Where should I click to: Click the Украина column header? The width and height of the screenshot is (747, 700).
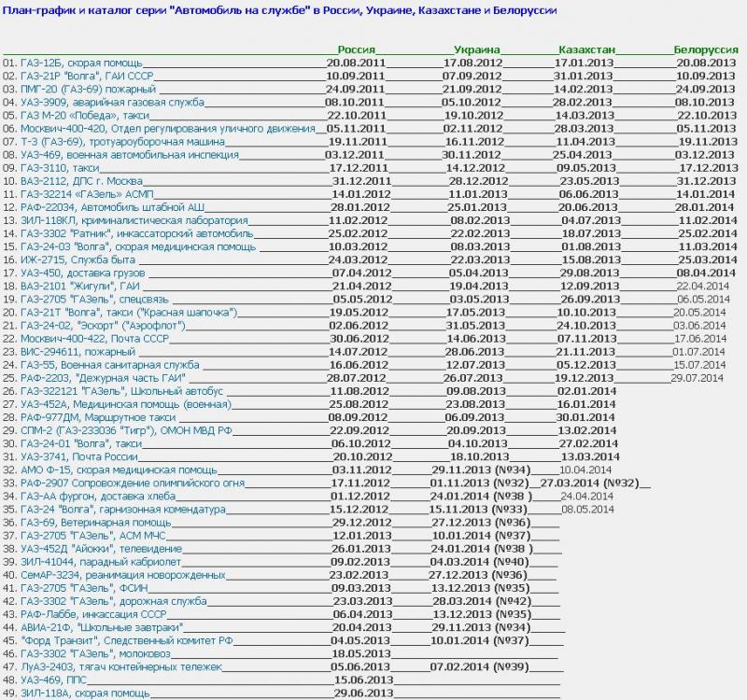(x=477, y=49)
